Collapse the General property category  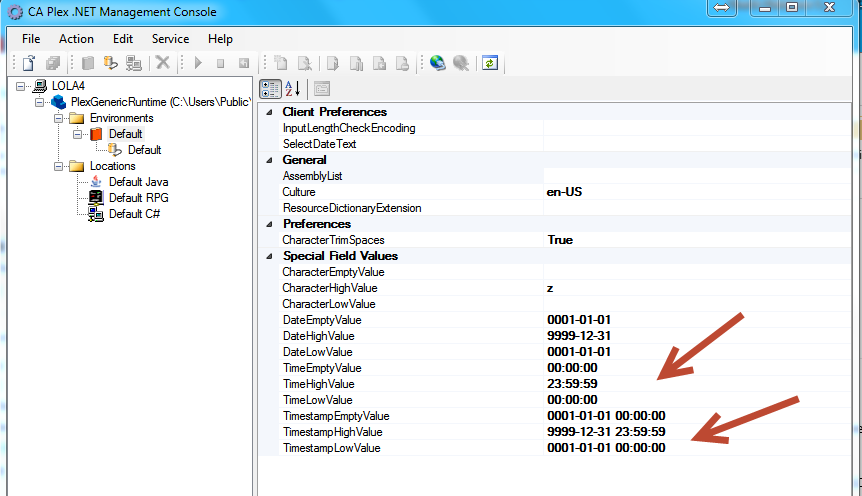coord(269,160)
